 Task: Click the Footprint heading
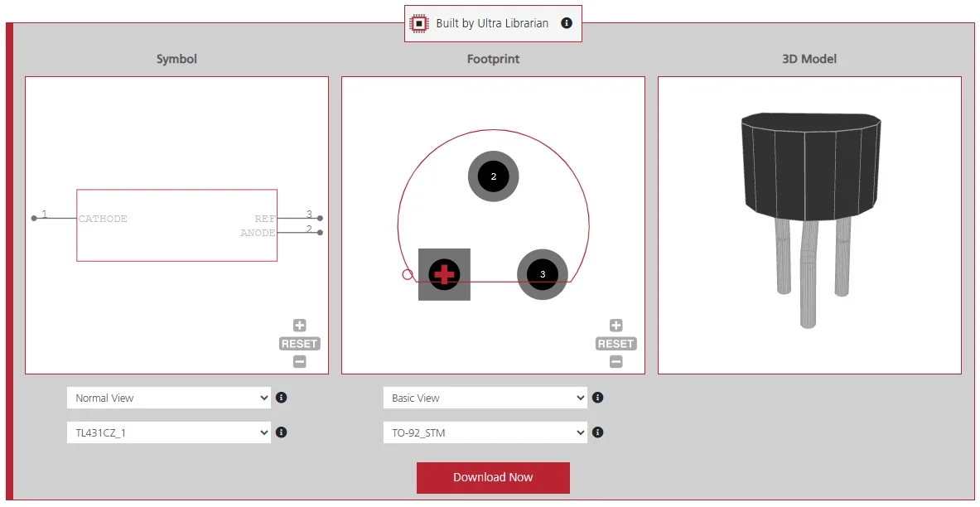[493, 59]
